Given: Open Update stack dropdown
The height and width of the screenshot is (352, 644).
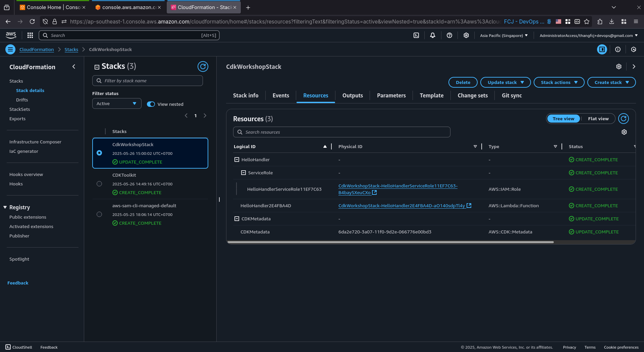Looking at the screenshot, I should click(x=505, y=82).
